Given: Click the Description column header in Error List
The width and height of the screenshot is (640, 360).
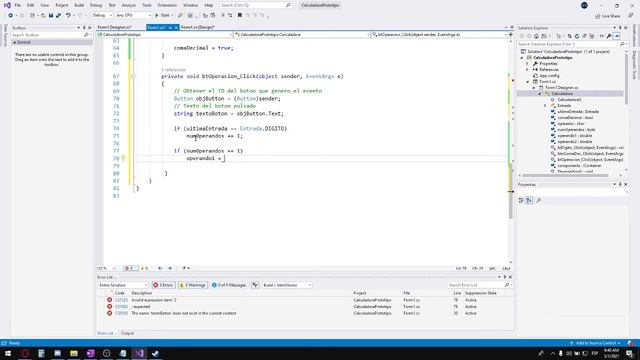Looking at the screenshot, I should coord(142,293).
